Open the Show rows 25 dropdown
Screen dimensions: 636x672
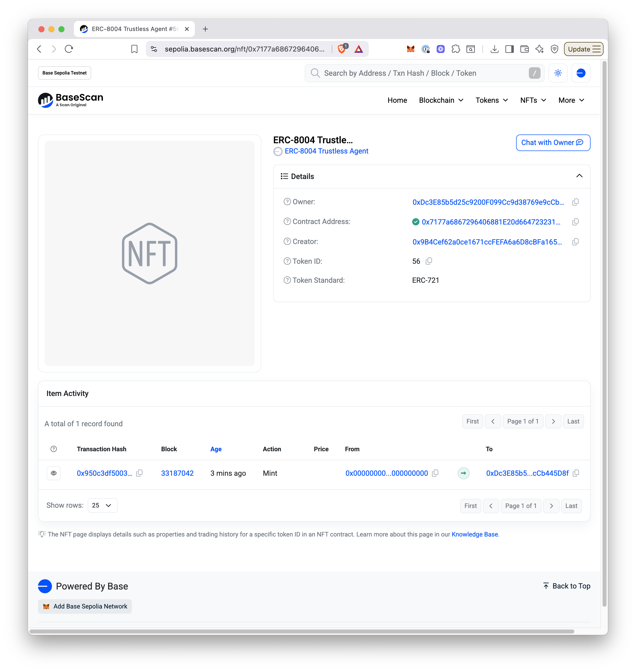[x=102, y=505]
